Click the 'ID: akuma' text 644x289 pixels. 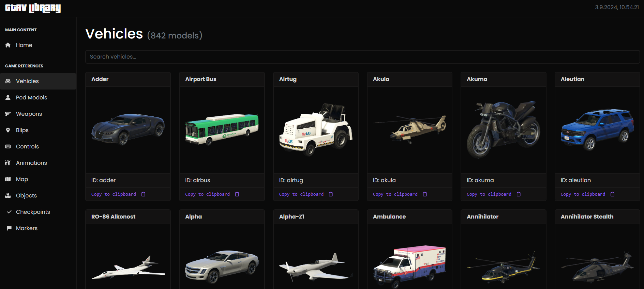480,180
